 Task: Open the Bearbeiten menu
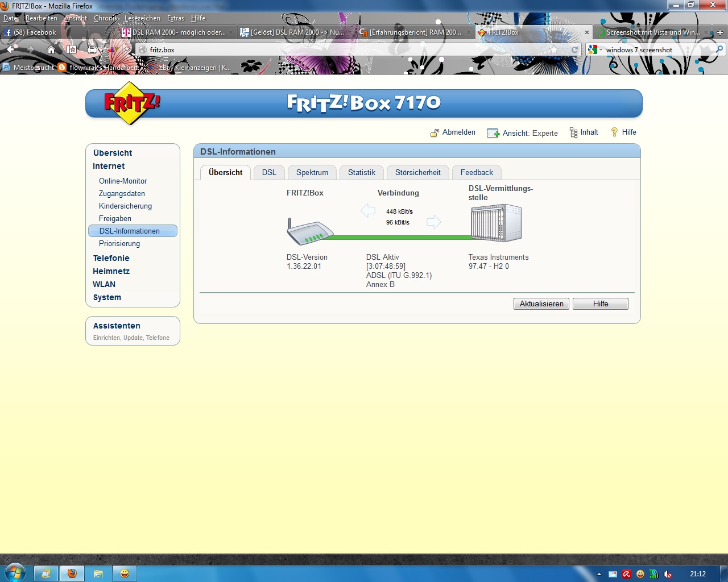pyautogui.click(x=42, y=18)
